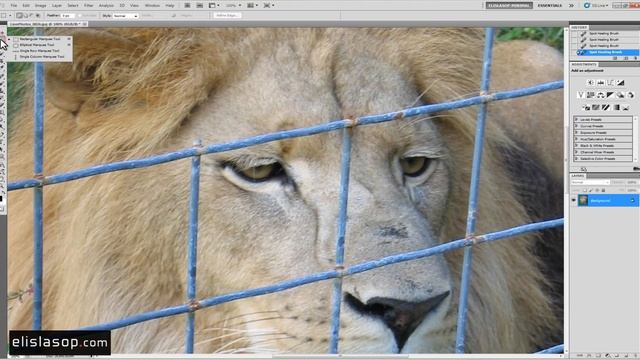Image resolution: width=640 pixels, height=360 pixels.
Task: Close the open document tab
Action: click(x=84, y=24)
